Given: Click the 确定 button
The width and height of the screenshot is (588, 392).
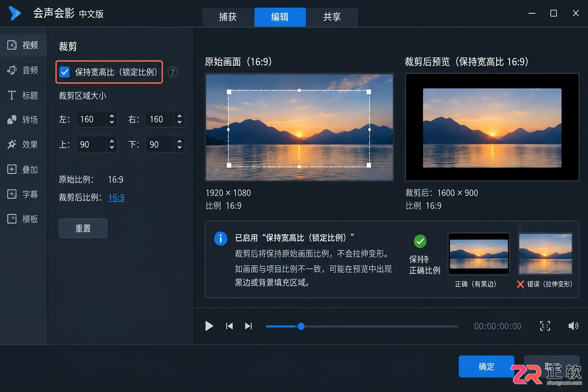Looking at the screenshot, I should [x=486, y=367].
